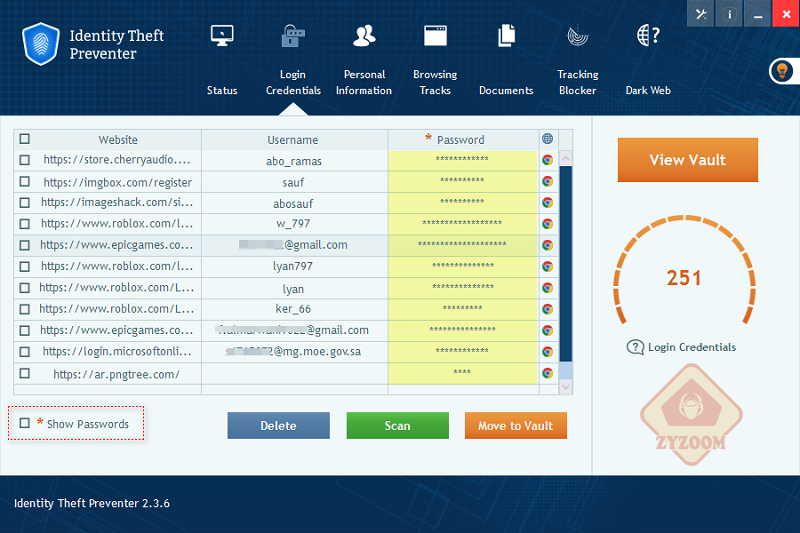Click the globe browser column header icon
The width and height of the screenshot is (800, 533).
547,139
